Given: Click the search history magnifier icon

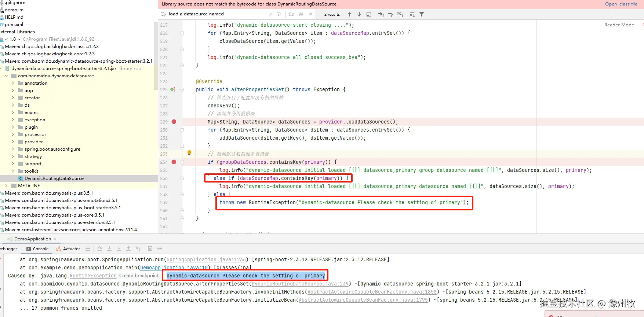Looking at the screenshot, I should click(163, 14).
